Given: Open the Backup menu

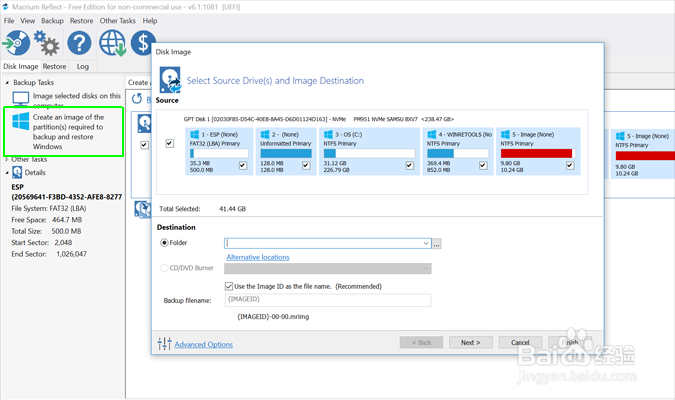Looking at the screenshot, I should pos(52,21).
